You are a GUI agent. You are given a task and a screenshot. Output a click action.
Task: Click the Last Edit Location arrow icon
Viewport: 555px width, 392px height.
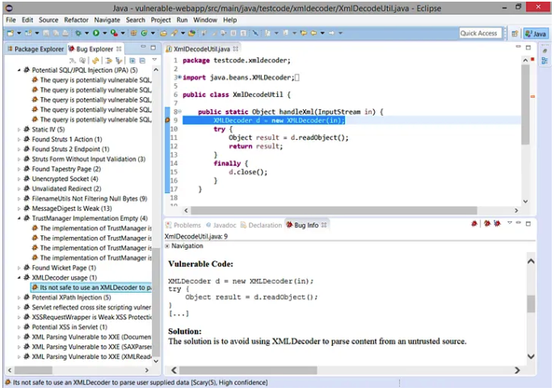(303, 33)
